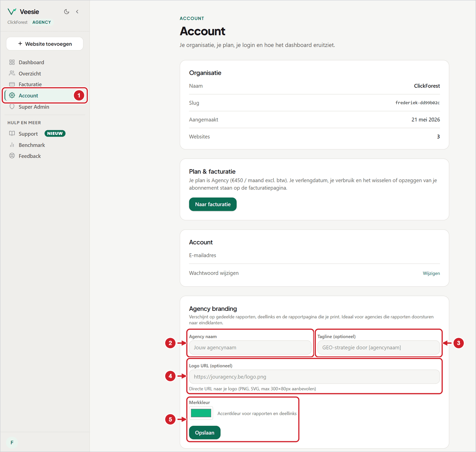The height and width of the screenshot is (452, 476).
Task: Click the Super Admin shield icon
Action: coord(12,107)
